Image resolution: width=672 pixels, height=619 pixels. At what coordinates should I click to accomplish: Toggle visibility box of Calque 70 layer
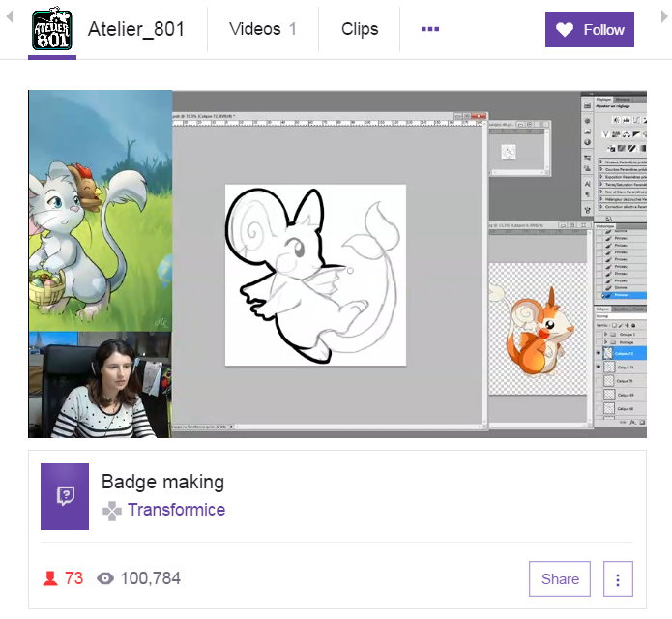(599, 381)
